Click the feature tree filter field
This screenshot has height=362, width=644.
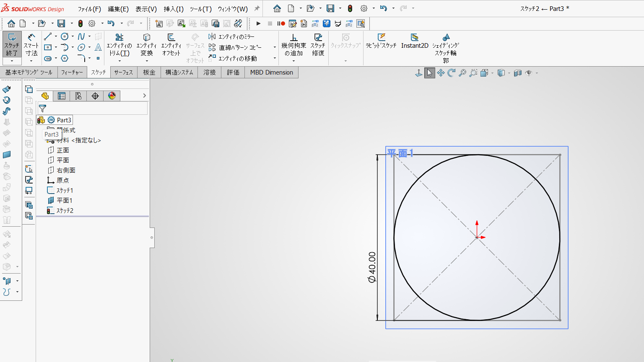[92, 109]
